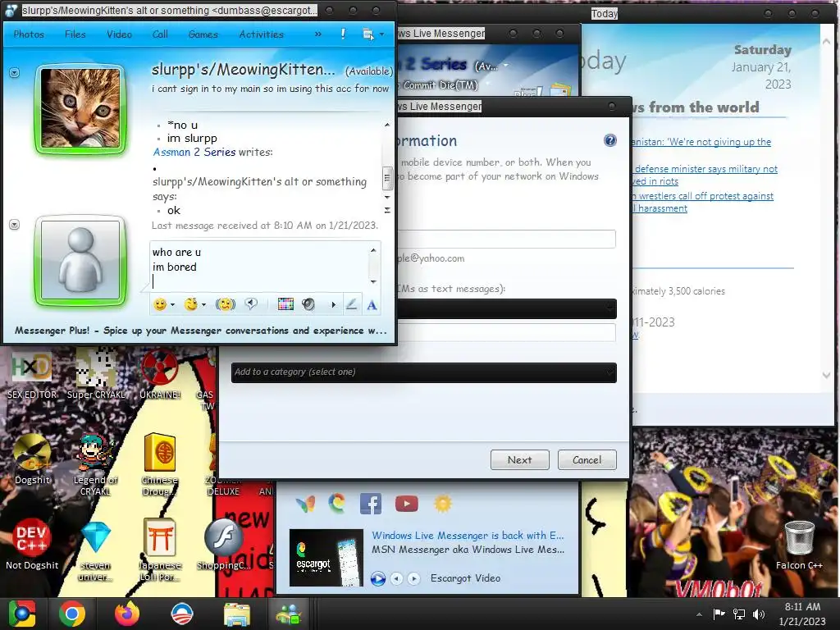
Task: Click the mobile number field in dialog
Action: (x=506, y=332)
